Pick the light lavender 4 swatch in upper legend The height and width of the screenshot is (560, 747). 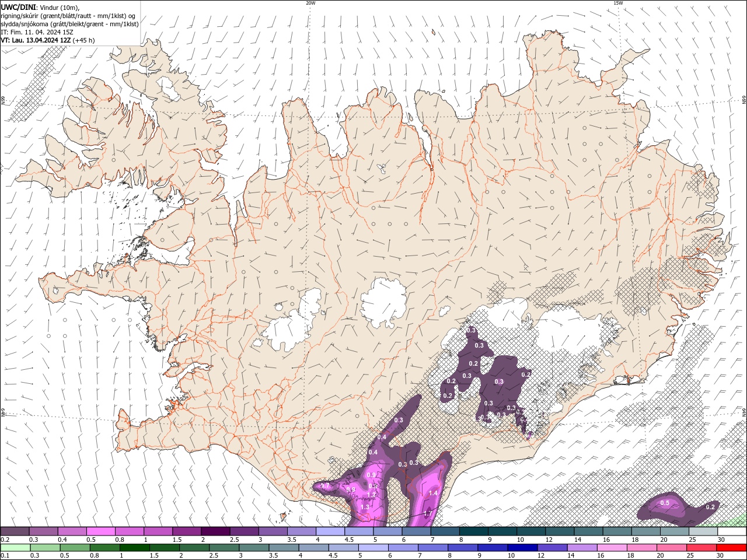(330, 531)
